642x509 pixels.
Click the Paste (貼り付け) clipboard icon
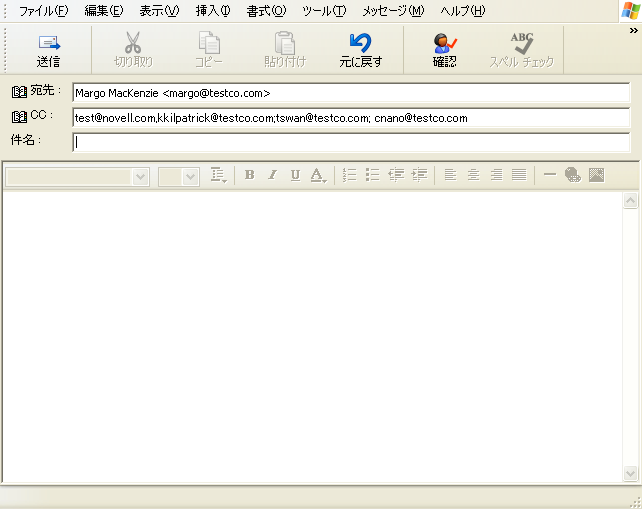point(285,43)
